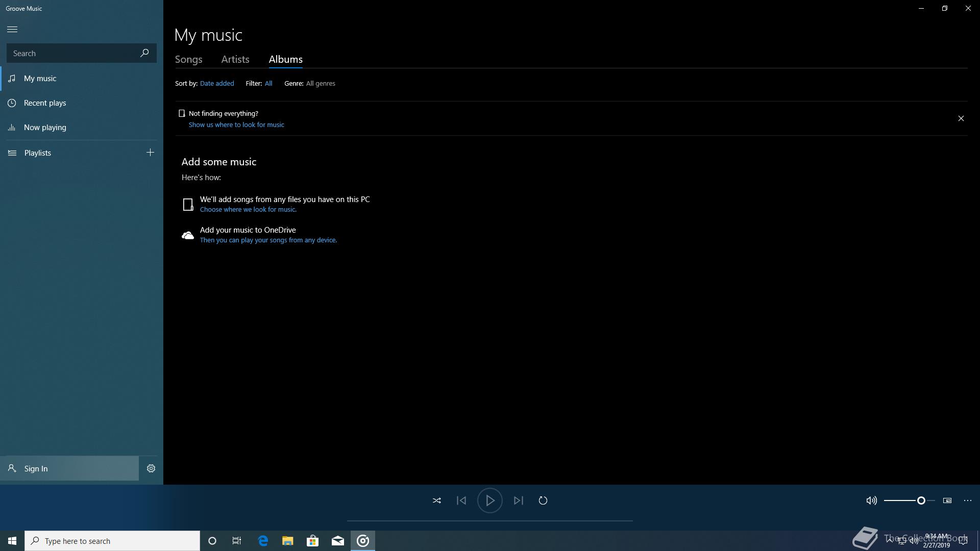Image resolution: width=980 pixels, height=551 pixels.
Task: Click Show us where to look link
Action: point(236,124)
